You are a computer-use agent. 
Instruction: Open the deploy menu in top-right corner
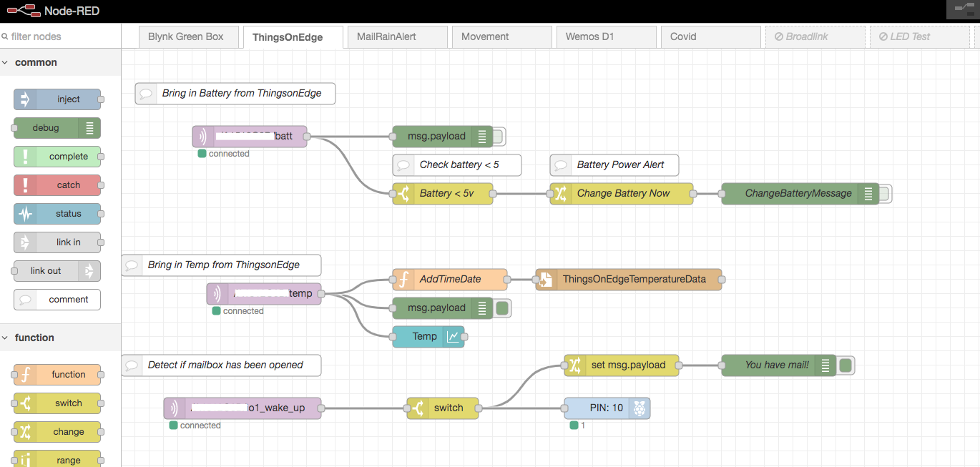click(x=959, y=10)
